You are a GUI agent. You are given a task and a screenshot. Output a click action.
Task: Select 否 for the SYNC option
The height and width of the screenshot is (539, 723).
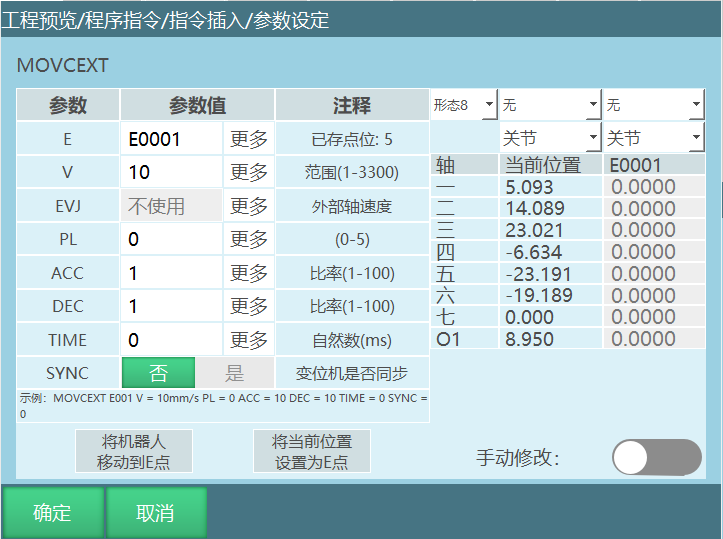(x=158, y=373)
